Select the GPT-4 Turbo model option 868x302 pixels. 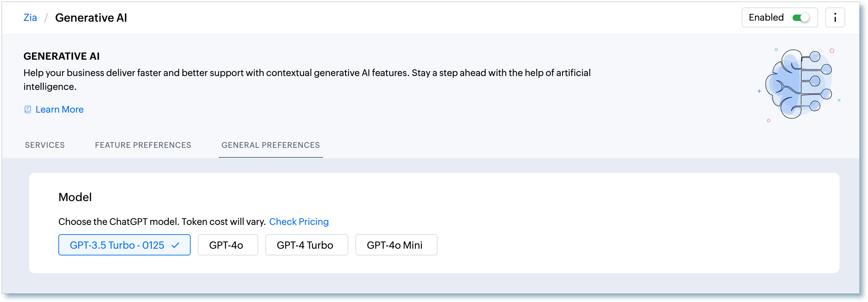coord(306,245)
